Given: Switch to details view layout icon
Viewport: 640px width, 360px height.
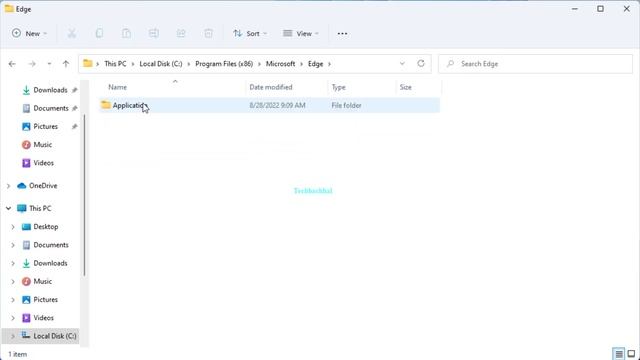Looking at the screenshot, I should [619, 354].
